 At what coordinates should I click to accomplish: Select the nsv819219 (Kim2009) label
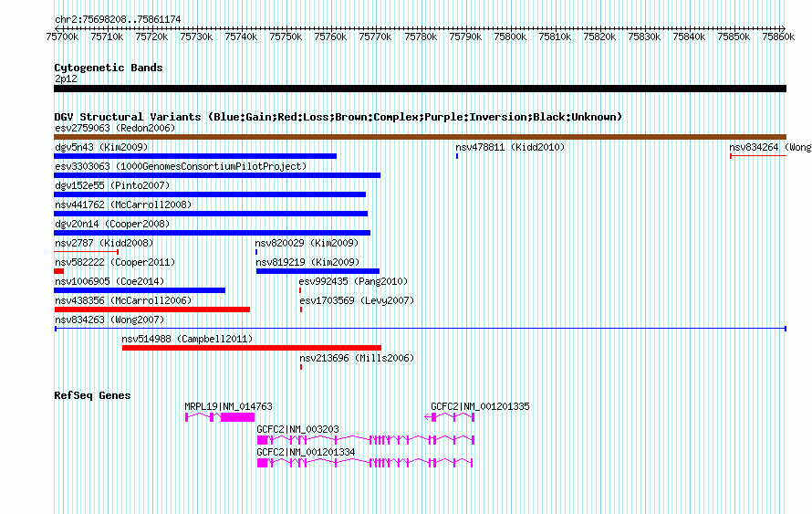tap(307, 262)
